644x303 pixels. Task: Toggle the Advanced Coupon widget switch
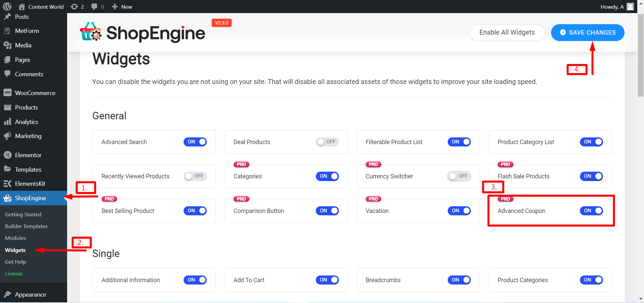591,211
